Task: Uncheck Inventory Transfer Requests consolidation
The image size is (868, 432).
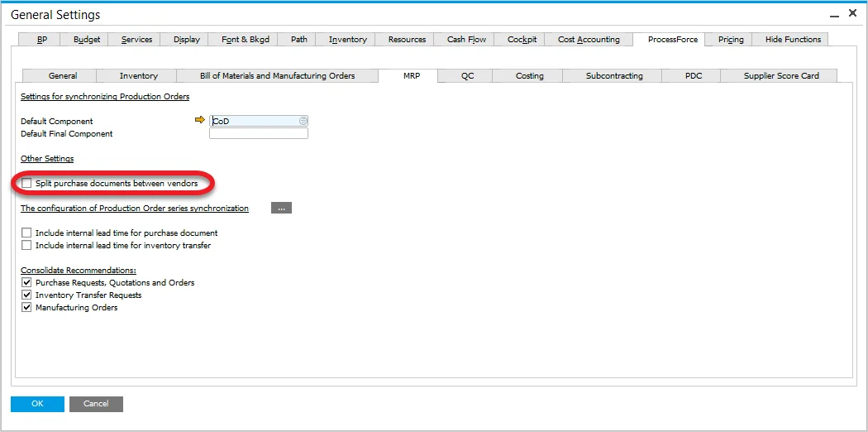Action: tap(27, 295)
